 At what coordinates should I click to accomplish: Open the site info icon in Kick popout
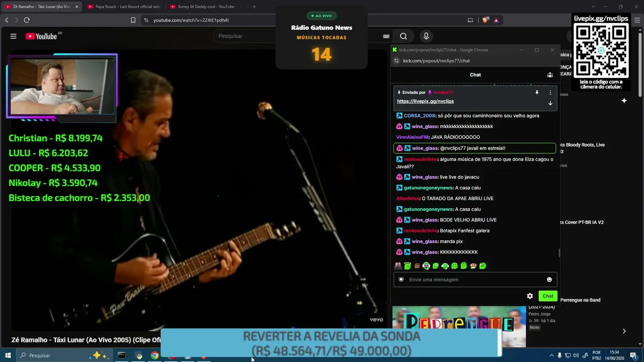click(396, 61)
